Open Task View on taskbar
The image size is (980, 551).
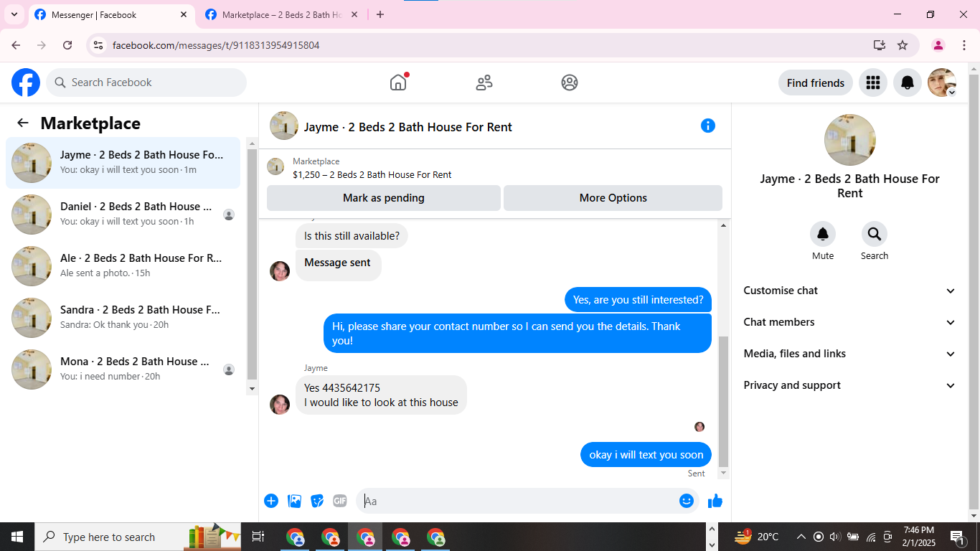258,537
